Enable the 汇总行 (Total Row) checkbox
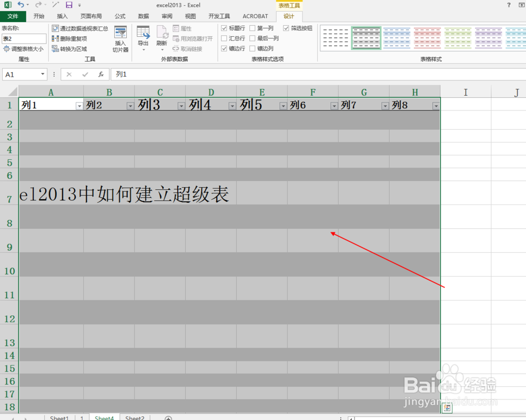Image resolution: width=526 pixels, height=420 pixels. (224, 38)
